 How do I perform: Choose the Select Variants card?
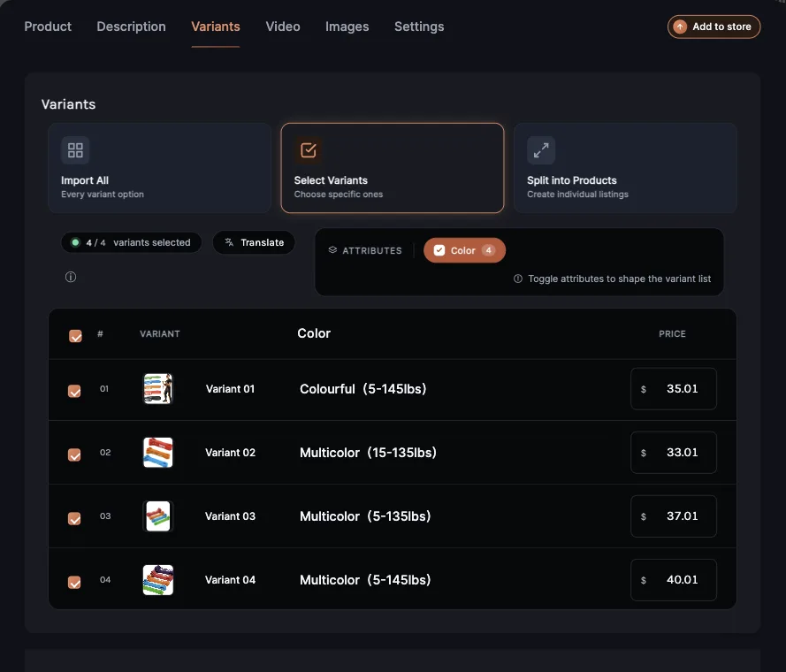pos(392,168)
